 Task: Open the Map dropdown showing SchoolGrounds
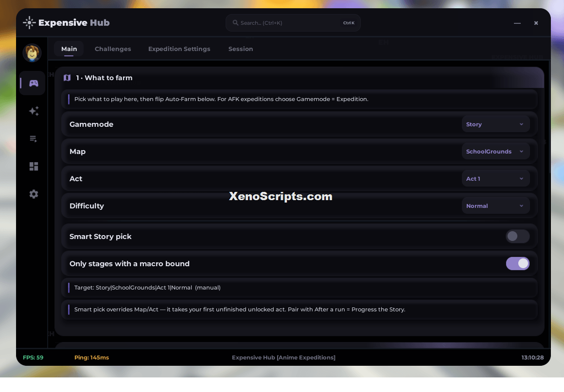(495, 152)
